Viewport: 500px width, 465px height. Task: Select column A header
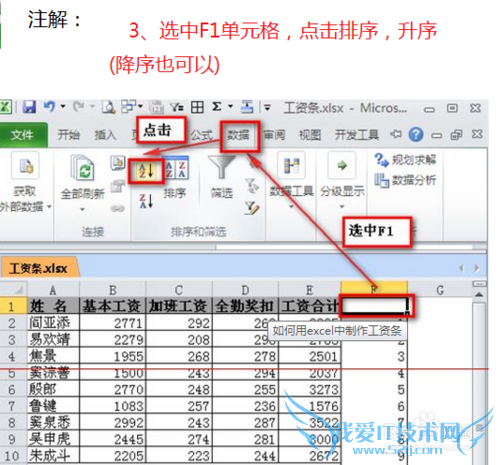[53, 289]
